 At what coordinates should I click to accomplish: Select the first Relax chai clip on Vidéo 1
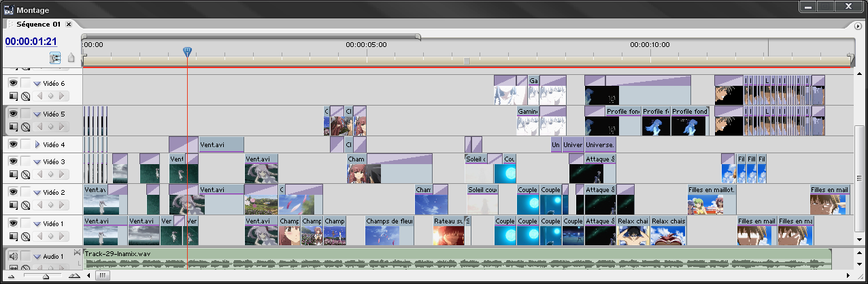click(633, 231)
